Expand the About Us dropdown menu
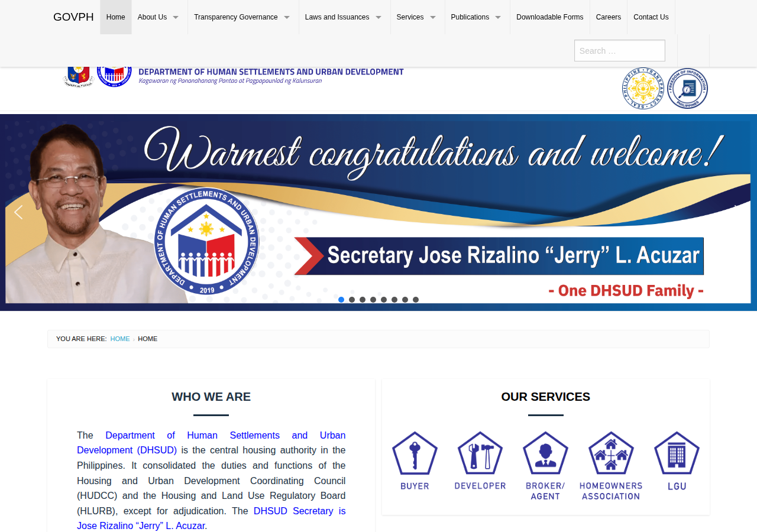757x532 pixels. click(x=158, y=17)
